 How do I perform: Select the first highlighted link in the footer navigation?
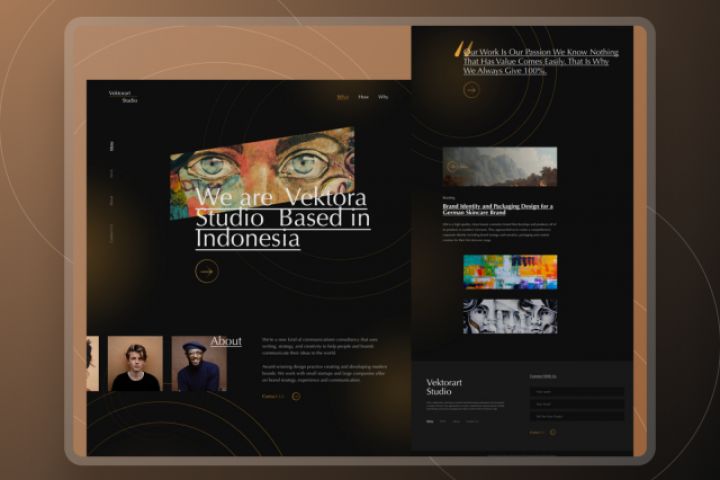coord(430,421)
